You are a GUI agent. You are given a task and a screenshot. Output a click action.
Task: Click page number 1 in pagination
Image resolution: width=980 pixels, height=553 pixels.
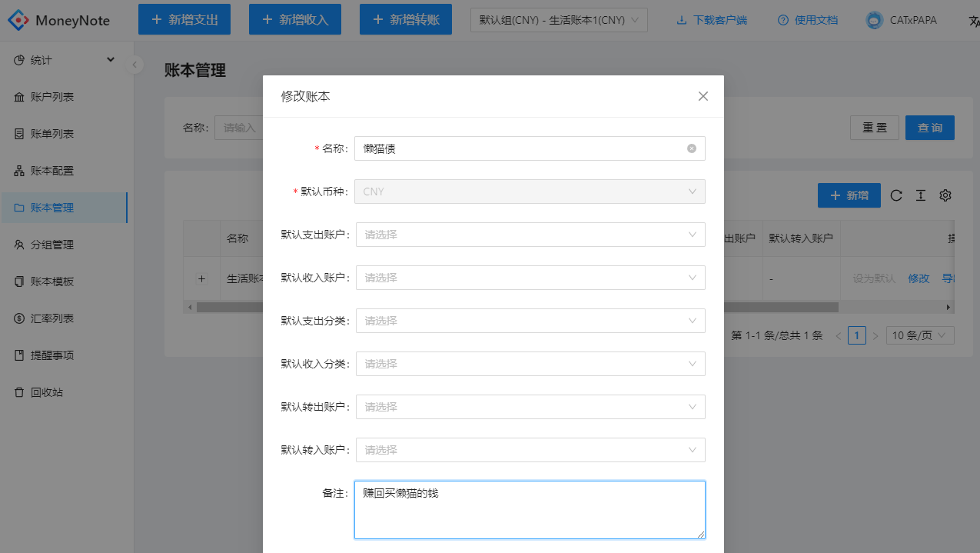(857, 335)
